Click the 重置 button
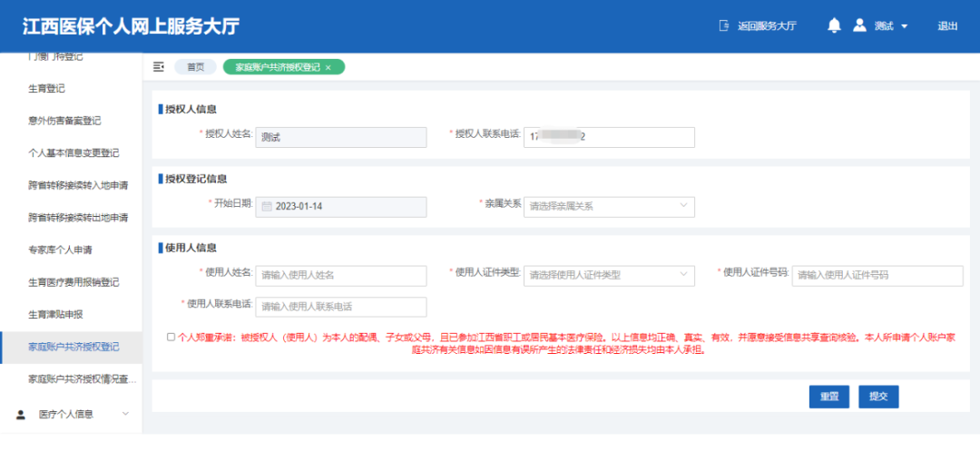This screenshot has height=471, width=980. point(828,397)
